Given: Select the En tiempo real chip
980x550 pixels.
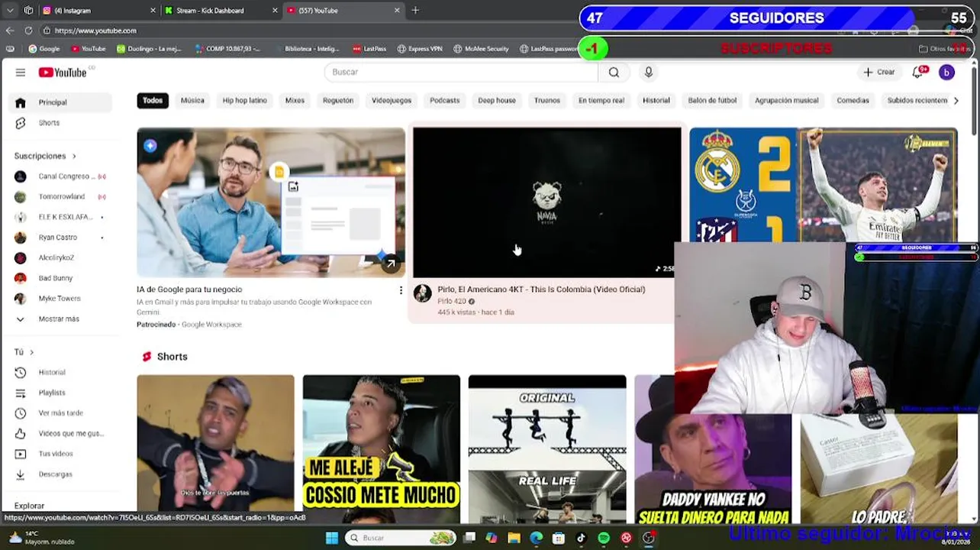Looking at the screenshot, I should [x=601, y=101].
